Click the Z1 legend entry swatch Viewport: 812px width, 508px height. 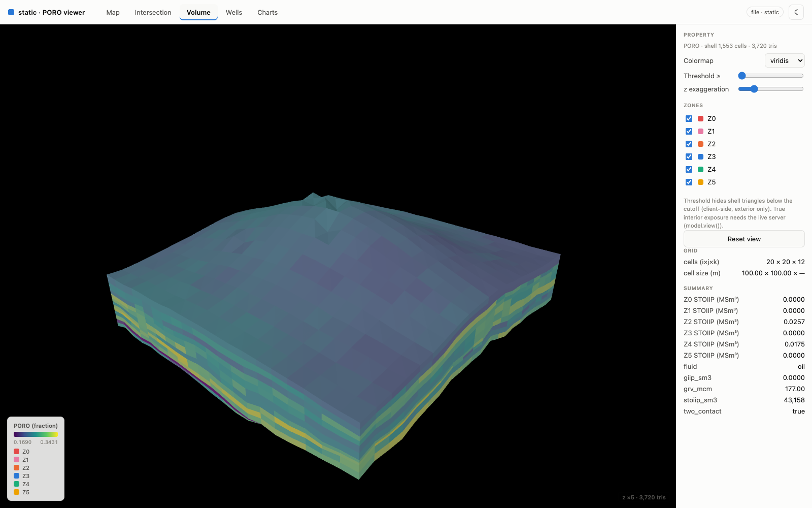click(x=16, y=460)
